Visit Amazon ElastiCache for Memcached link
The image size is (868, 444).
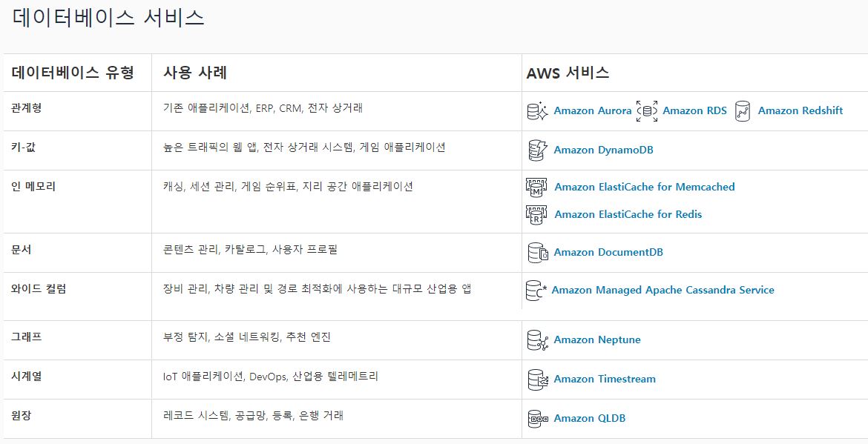(x=645, y=187)
